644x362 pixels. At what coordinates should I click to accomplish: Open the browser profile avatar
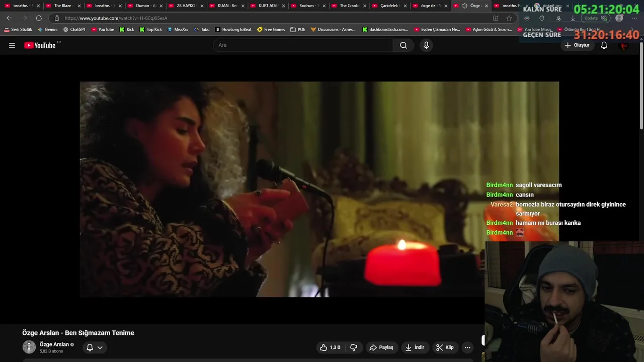pos(619,18)
